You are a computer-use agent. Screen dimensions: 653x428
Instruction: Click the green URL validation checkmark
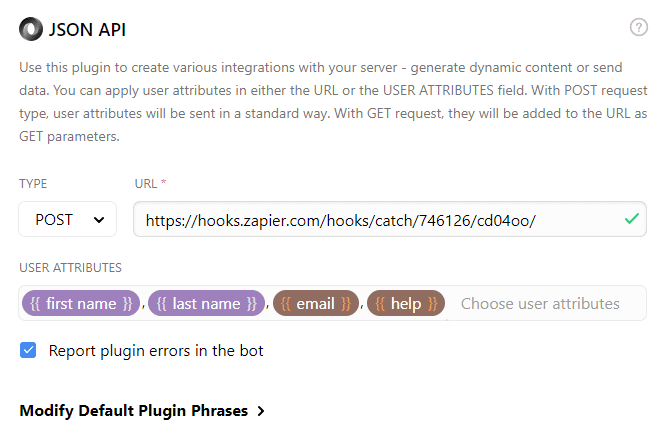(x=632, y=219)
